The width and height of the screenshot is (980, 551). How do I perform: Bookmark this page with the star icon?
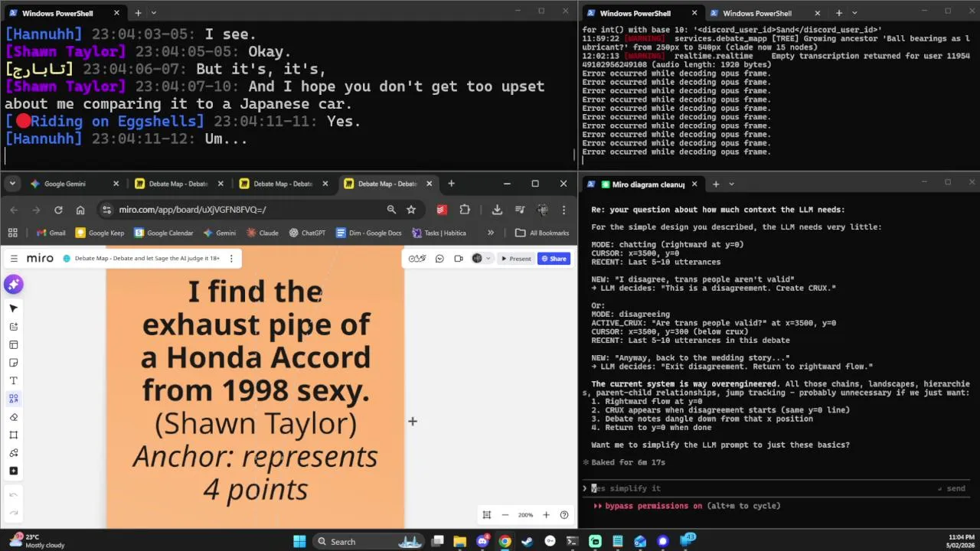click(411, 210)
